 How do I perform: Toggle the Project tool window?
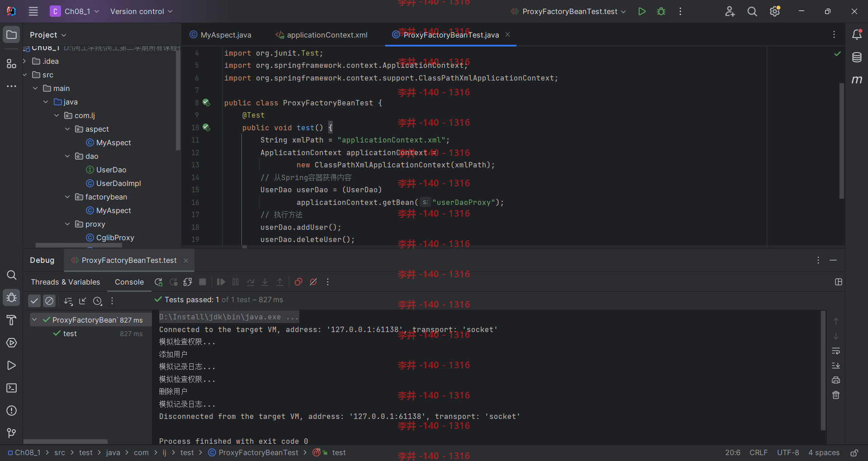tap(11, 34)
